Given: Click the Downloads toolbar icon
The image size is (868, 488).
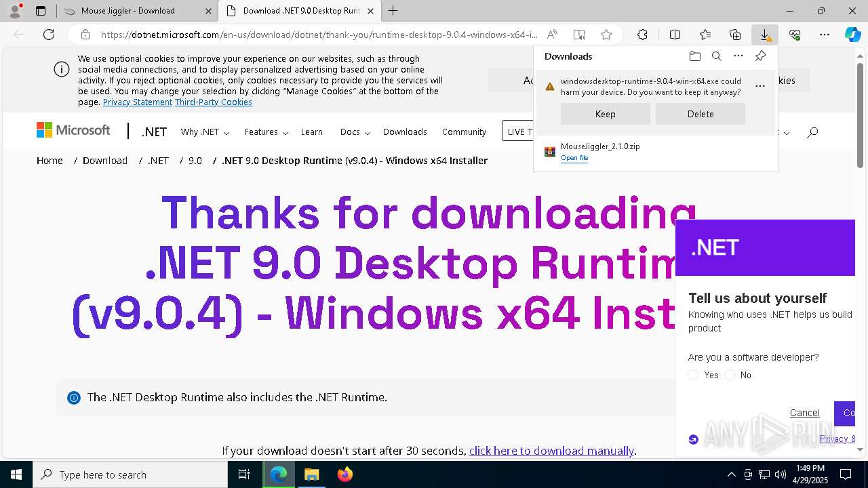Looking at the screenshot, I should 765,35.
